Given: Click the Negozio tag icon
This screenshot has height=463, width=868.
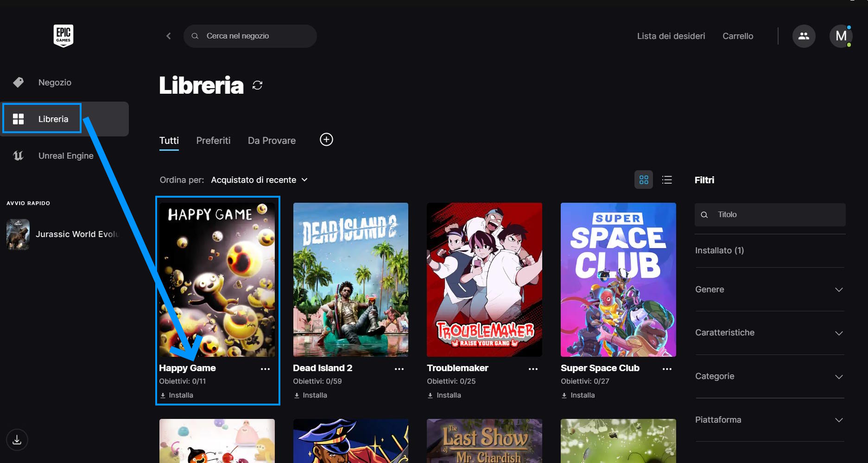Looking at the screenshot, I should pyautogui.click(x=18, y=82).
